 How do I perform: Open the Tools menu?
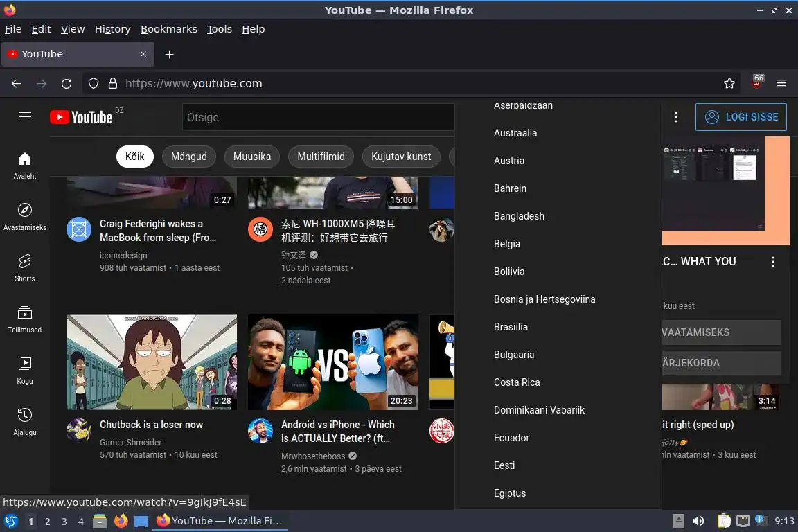coord(220,30)
